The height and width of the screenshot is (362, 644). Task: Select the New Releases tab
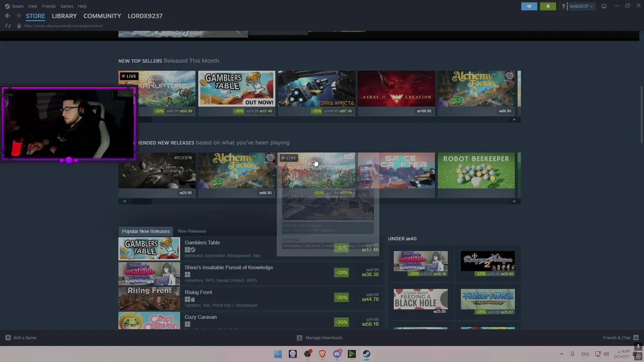click(192, 231)
